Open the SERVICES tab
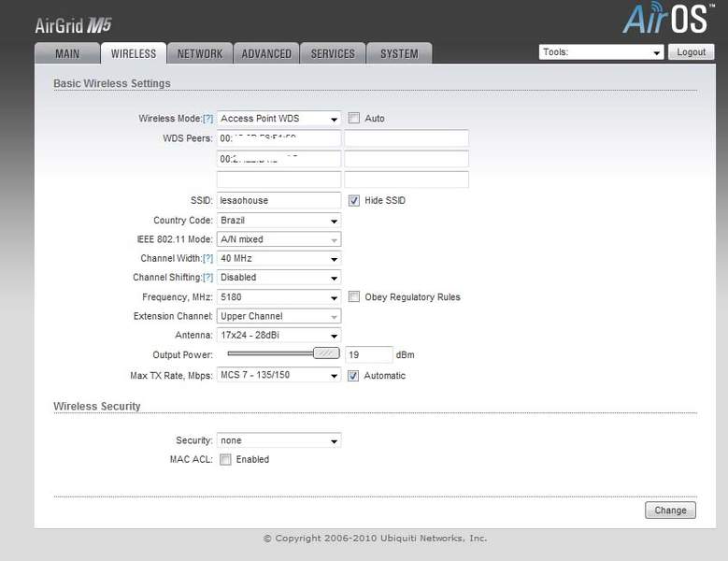Viewport: 728px width, 561px height. pyautogui.click(x=333, y=53)
